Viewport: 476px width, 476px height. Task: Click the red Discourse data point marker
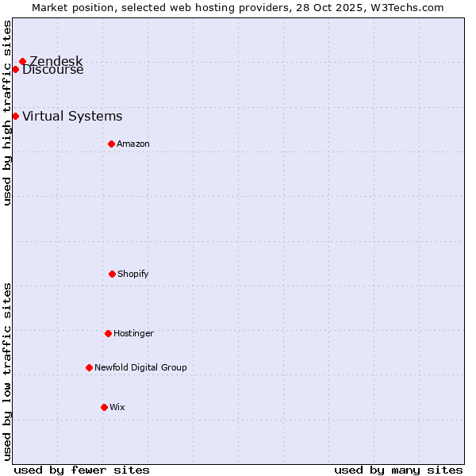pos(15,69)
